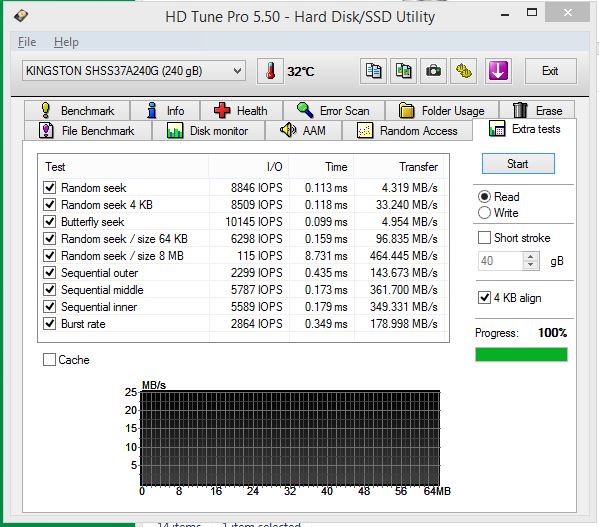Toggle Burst rate checkbox
Viewport: 599px width, 527px height.
(x=50, y=324)
